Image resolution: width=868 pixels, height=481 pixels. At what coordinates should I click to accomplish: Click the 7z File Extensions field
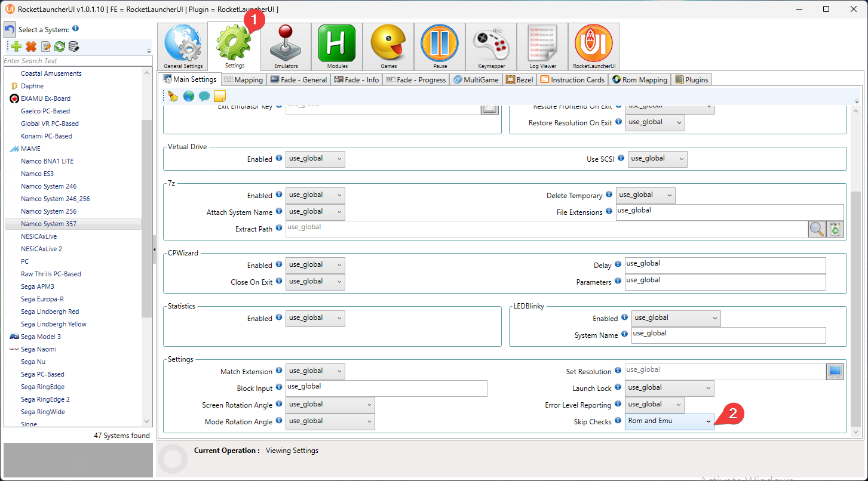click(730, 212)
